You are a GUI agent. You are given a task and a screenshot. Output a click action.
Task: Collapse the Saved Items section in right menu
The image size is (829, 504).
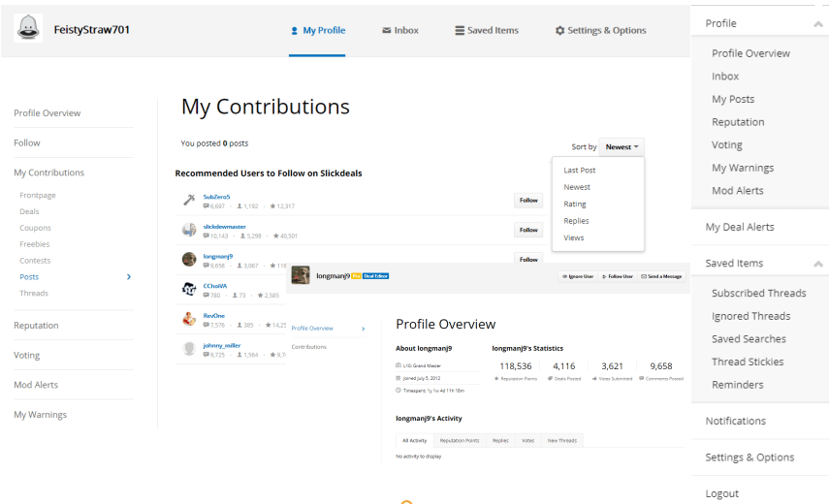coord(818,264)
